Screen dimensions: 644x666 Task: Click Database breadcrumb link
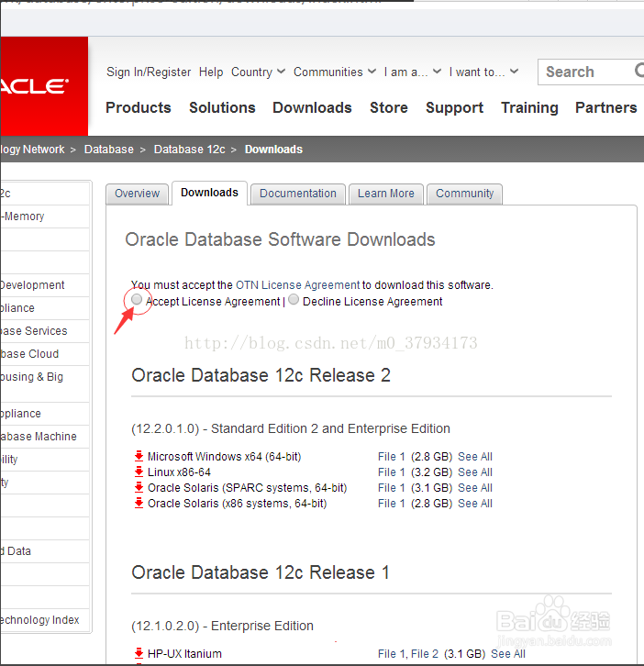coord(109,150)
